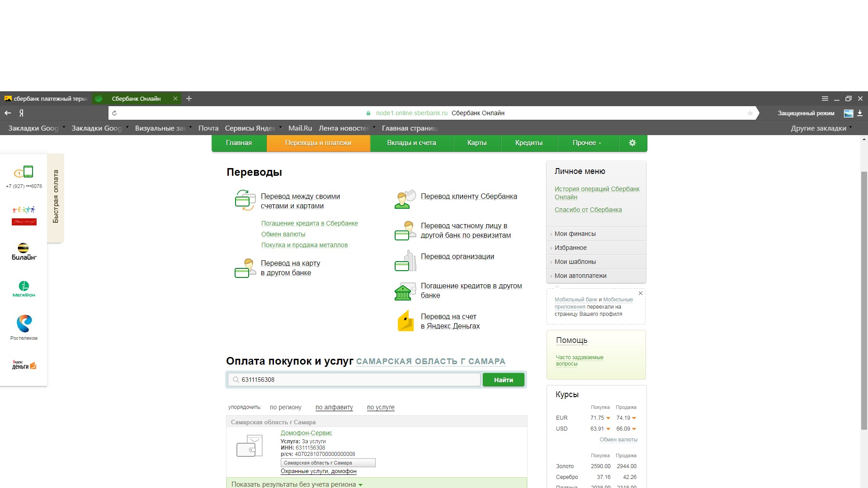Reload the page with the refresh icon
868x488 pixels.
pos(114,113)
